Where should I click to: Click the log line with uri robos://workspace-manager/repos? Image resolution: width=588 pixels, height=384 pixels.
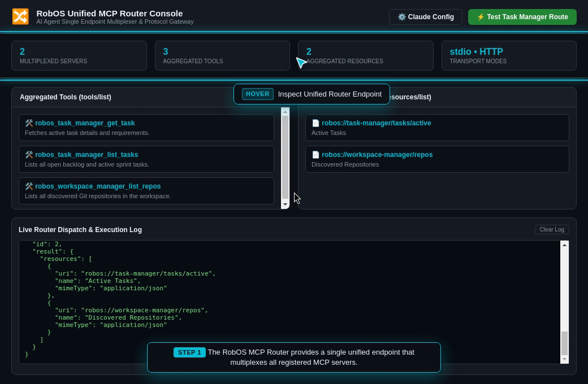[x=132, y=310]
